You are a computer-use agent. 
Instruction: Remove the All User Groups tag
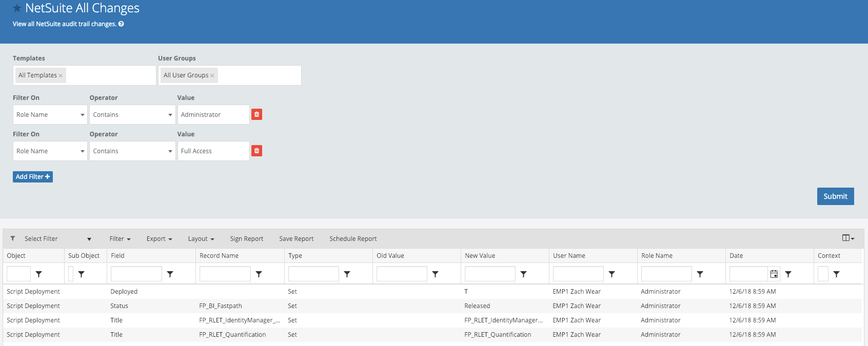(x=212, y=76)
